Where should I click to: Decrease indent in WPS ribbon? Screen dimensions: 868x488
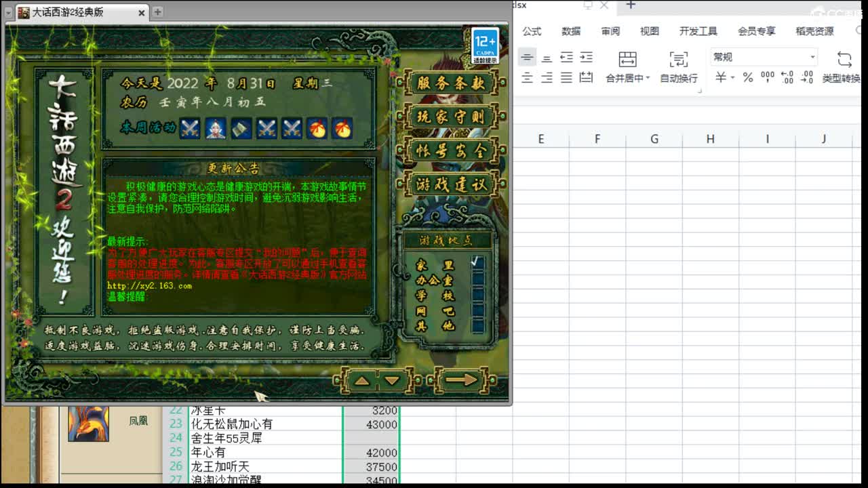(566, 57)
